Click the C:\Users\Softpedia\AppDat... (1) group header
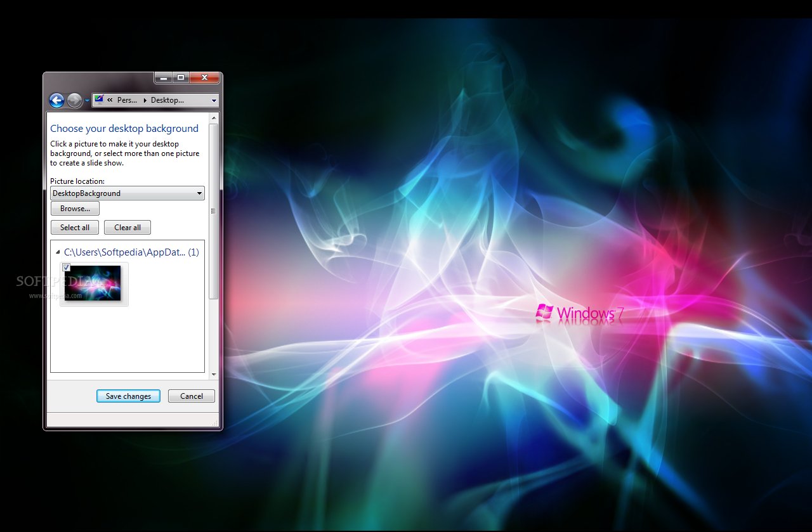Screen dimensions: 812x532 [131, 252]
